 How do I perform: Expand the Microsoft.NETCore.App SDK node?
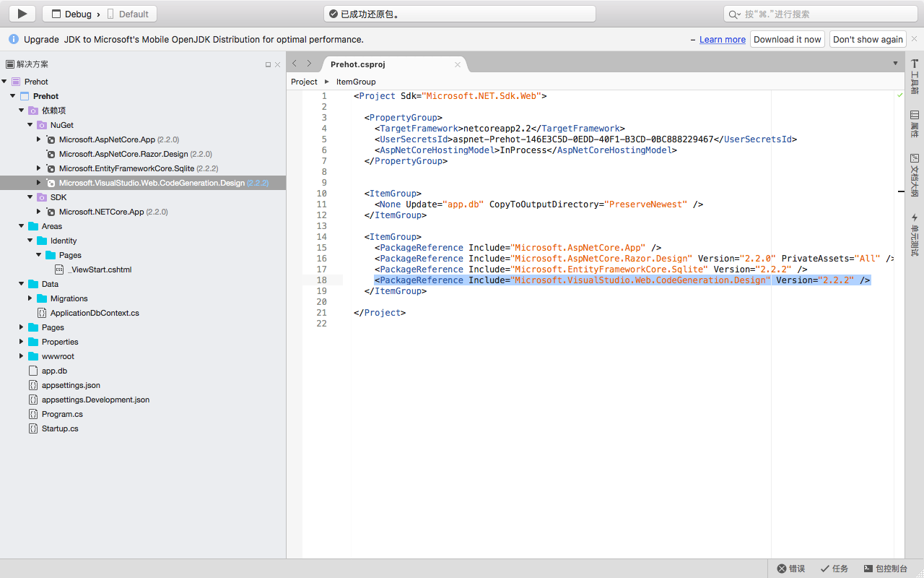click(x=39, y=212)
